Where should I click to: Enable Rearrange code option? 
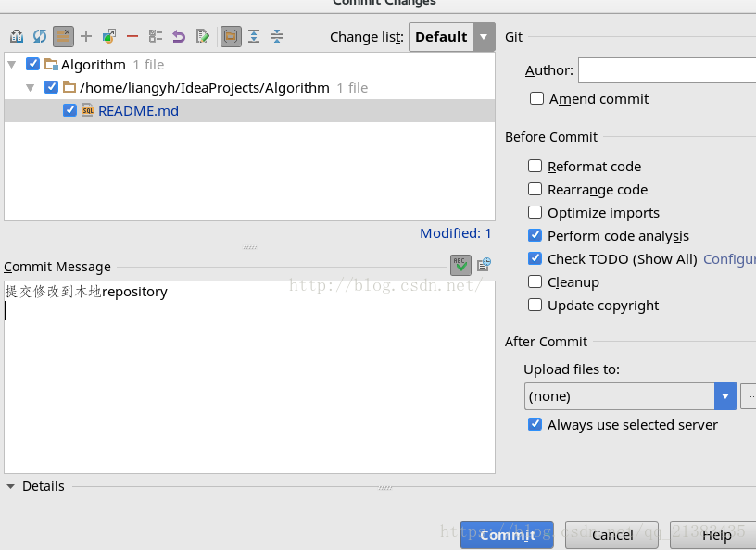click(x=535, y=189)
